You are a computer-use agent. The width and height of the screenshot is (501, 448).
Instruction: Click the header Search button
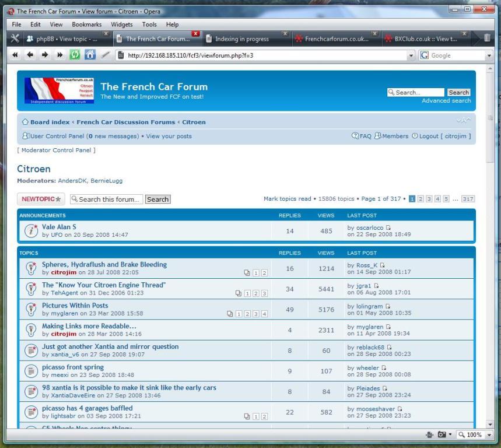tap(458, 92)
